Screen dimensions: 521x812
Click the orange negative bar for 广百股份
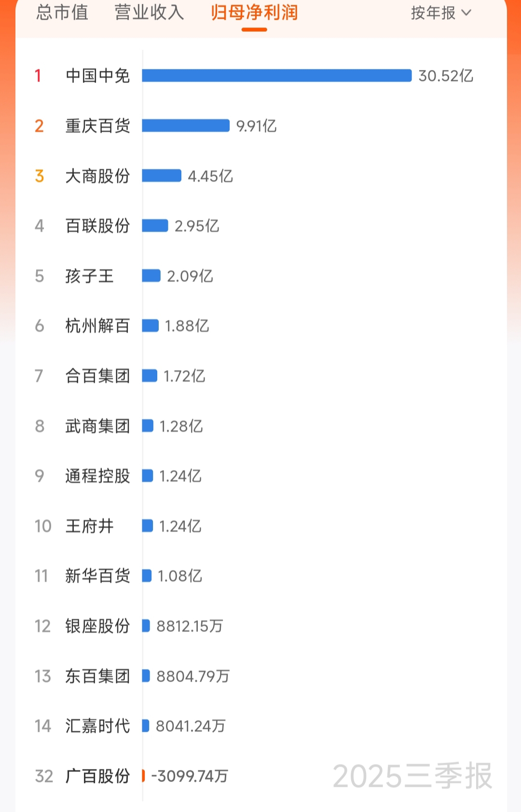click(143, 776)
